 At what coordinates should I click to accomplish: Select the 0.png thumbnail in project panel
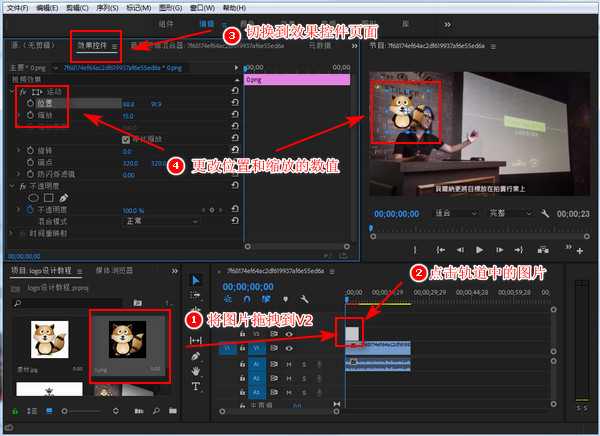(127, 340)
